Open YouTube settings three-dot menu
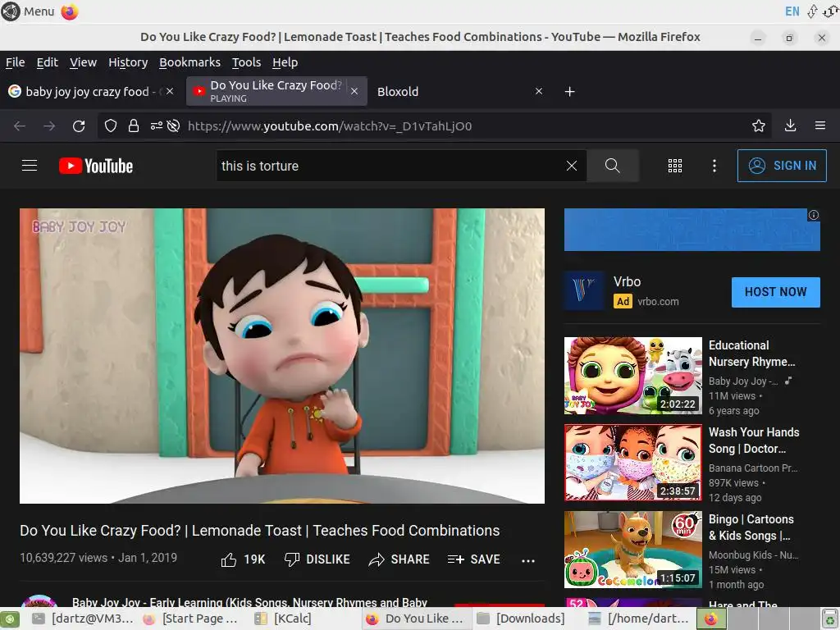Image resolution: width=840 pixels, height=630 pixels. [x=714, y=166]
